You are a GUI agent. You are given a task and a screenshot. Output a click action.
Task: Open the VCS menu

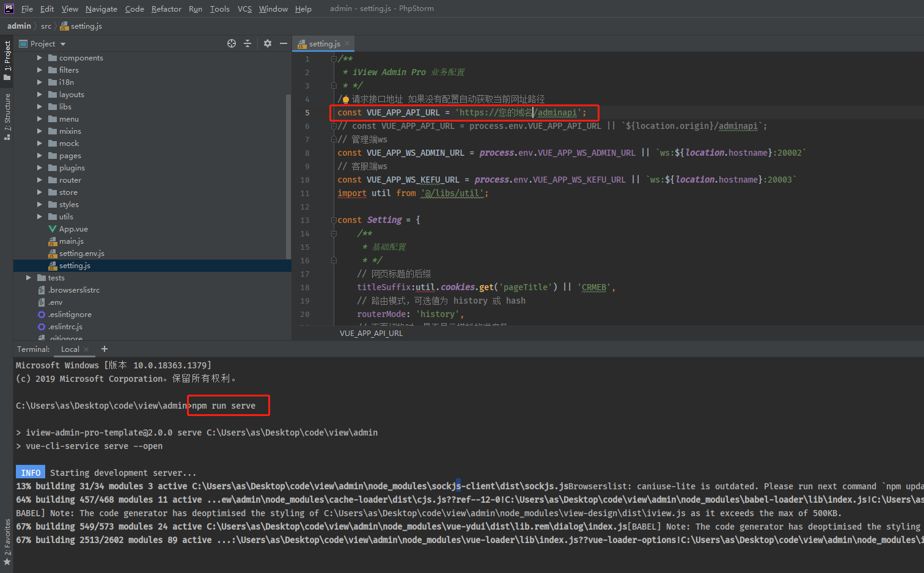tap(244, 9)
